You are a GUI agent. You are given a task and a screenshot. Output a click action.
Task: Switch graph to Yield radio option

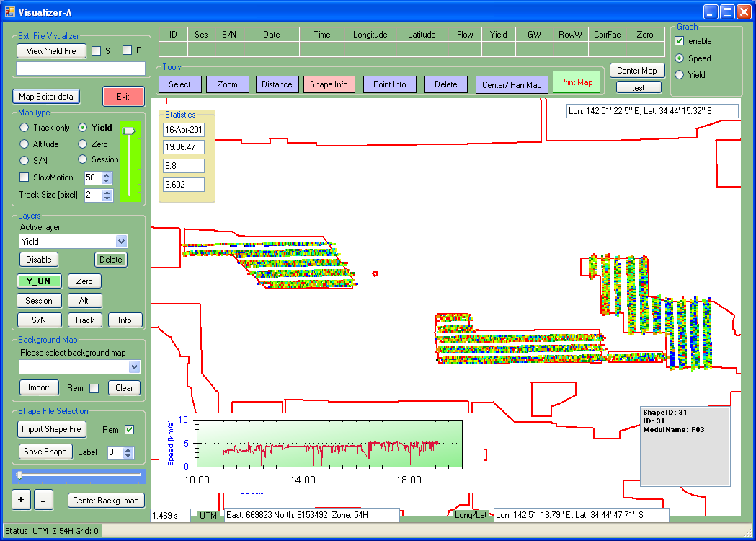coord(679,74)
